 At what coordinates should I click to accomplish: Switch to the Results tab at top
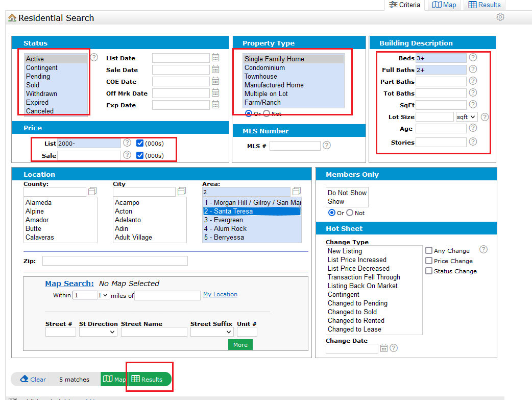tap(485, 5)
